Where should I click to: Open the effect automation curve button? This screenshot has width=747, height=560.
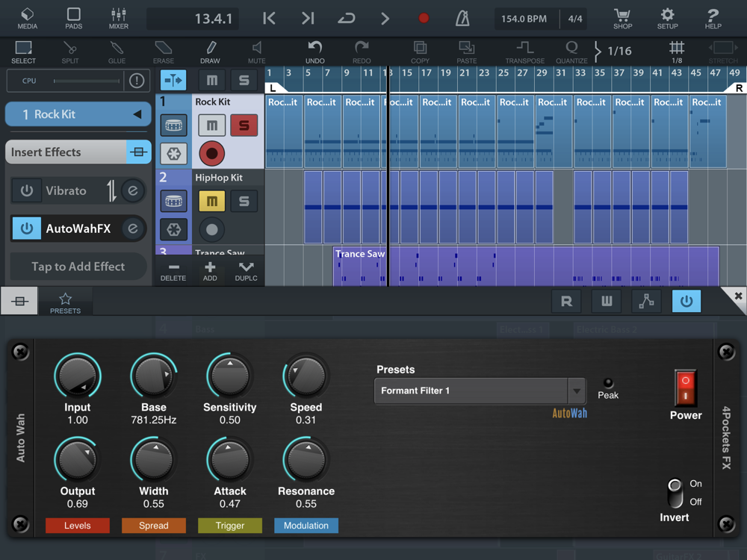[646, 302]
